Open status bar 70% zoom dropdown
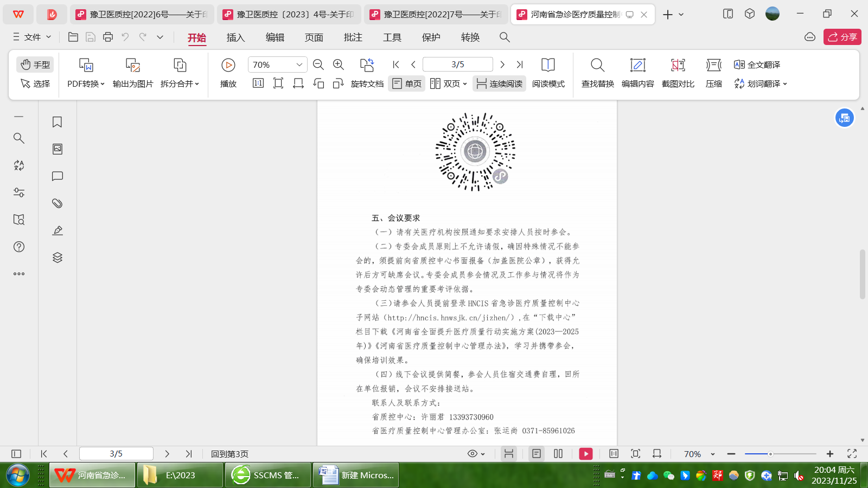Image resolution: width=868 pixels, height=488 pixels. click(699, 454)
